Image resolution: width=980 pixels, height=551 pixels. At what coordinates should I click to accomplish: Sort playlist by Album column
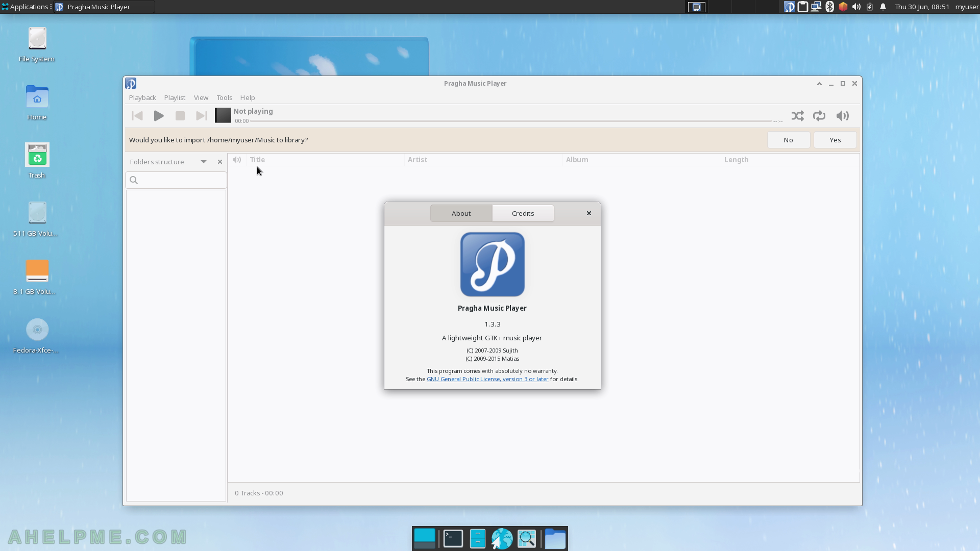(642, 160)
